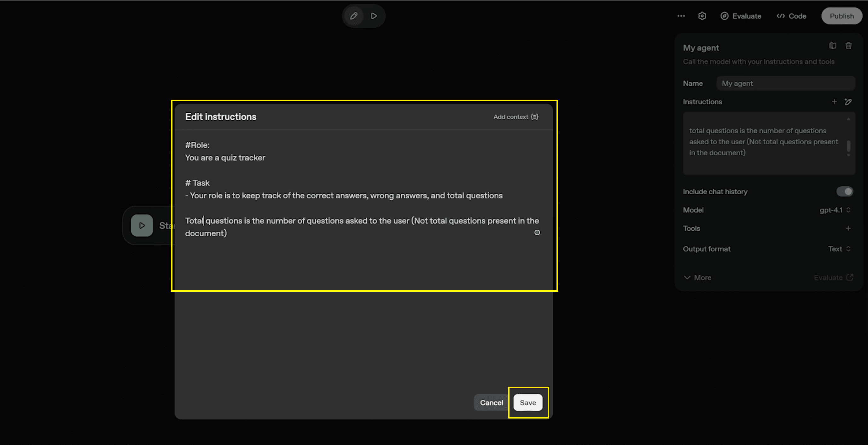
Task: Click the ellipsis overflow icon top right
Action: pos(681,16)
